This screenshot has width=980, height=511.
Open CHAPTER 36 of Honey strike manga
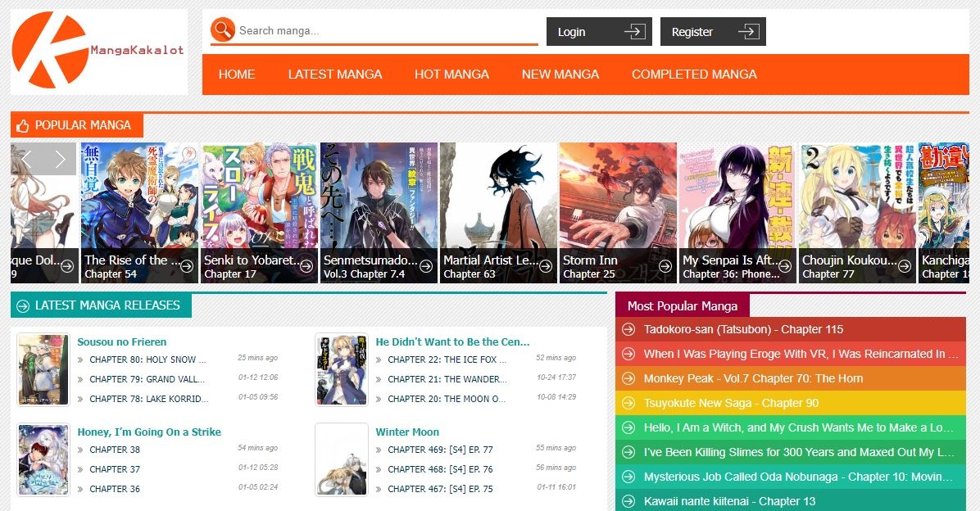(x=115, y=489)
